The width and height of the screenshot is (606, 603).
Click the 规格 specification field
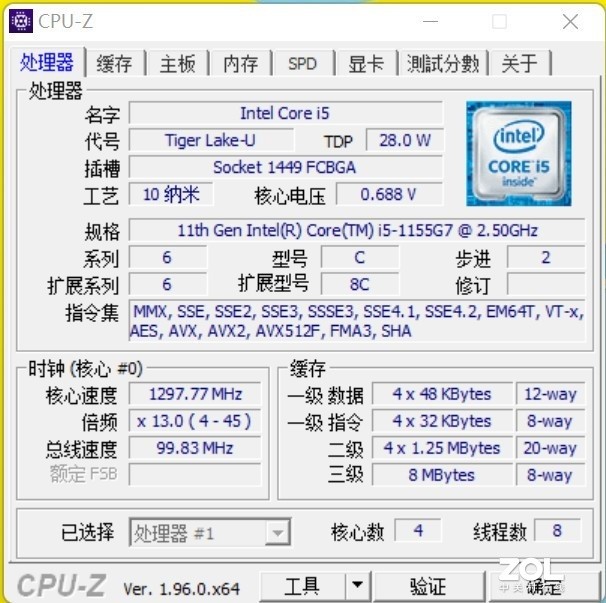(357, 230)
